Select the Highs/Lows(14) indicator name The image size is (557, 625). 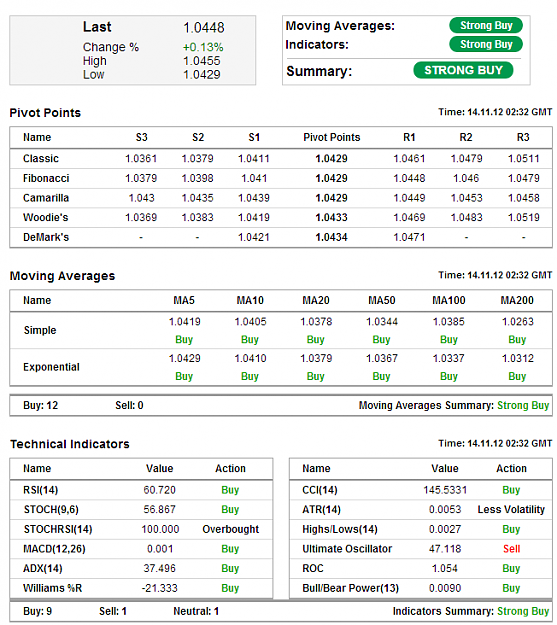point(340,530)
